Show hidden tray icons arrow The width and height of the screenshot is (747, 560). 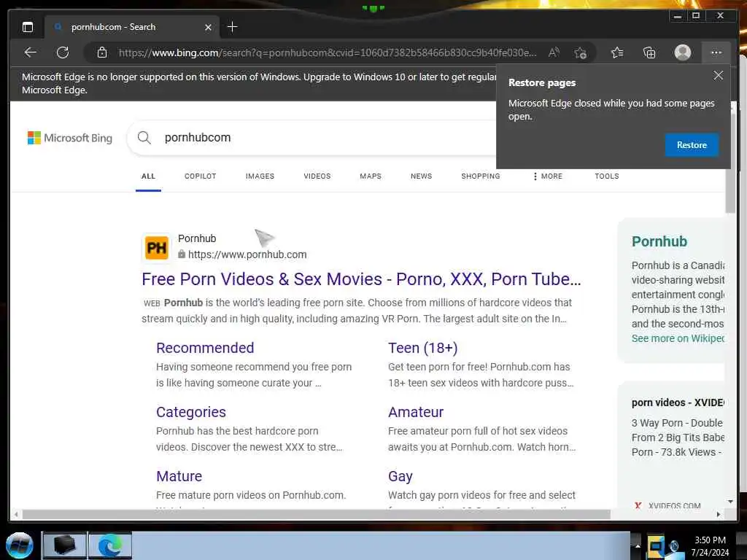[x=638, y=546]
